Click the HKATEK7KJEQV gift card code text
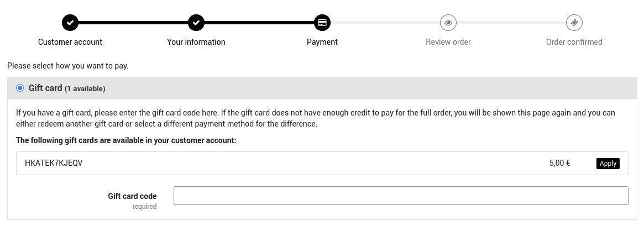The height and width of the screenshot is (226, 644). pyautogui.click(x=54, y=163)
